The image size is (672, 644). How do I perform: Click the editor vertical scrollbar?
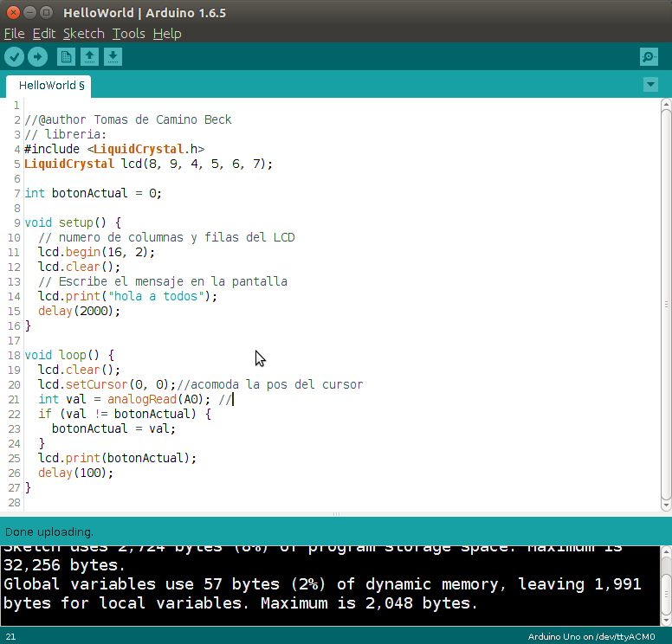click(x=666, y=304)
